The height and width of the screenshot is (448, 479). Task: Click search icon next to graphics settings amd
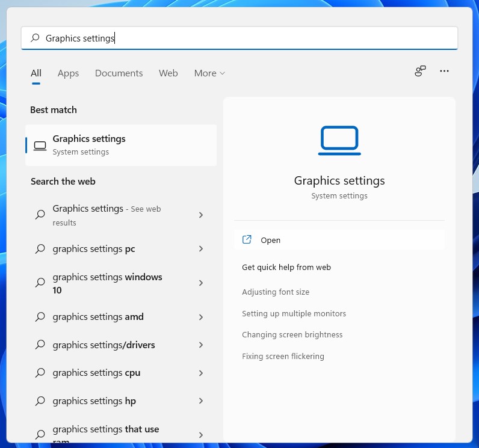pyautogui.click(x=40, y=317)
